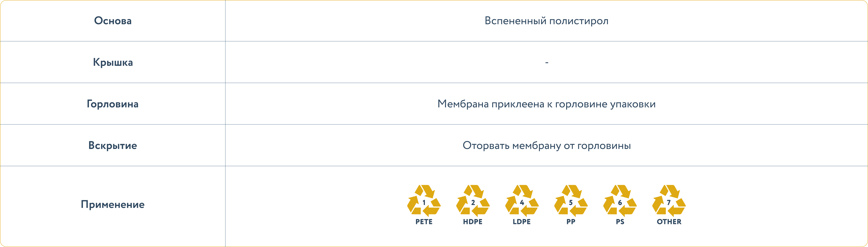The image size is (868, 247).
Task: Click the dash value in Крышка row
Action: 547,63
